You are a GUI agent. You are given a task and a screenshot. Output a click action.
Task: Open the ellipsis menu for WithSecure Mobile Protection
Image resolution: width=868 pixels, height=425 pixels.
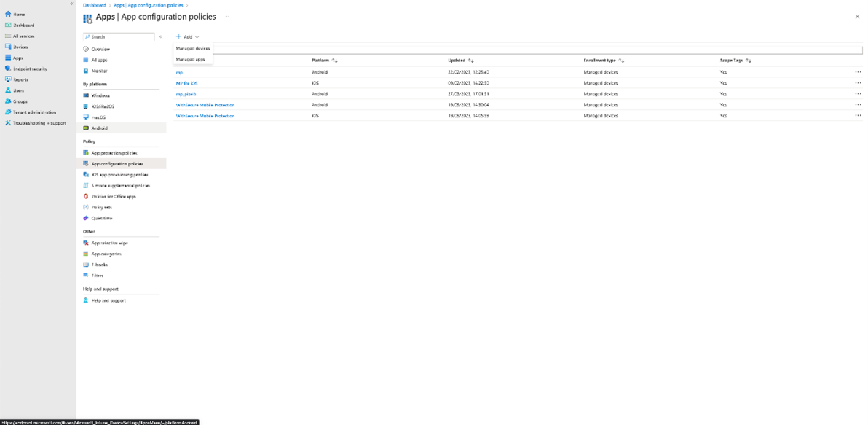point(858,104)
